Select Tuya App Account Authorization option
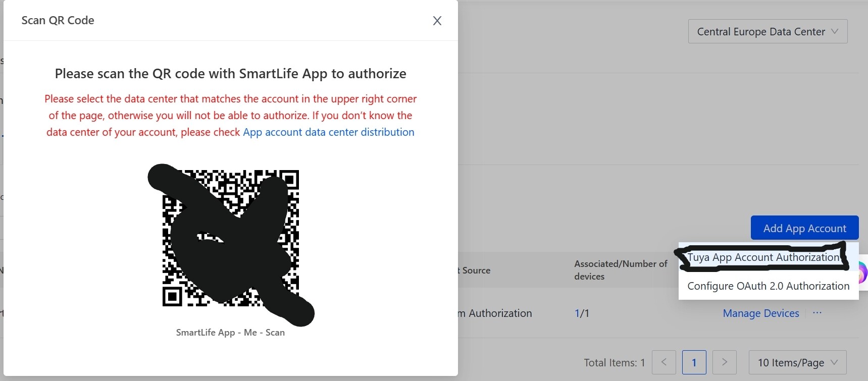 pos(763,257)
